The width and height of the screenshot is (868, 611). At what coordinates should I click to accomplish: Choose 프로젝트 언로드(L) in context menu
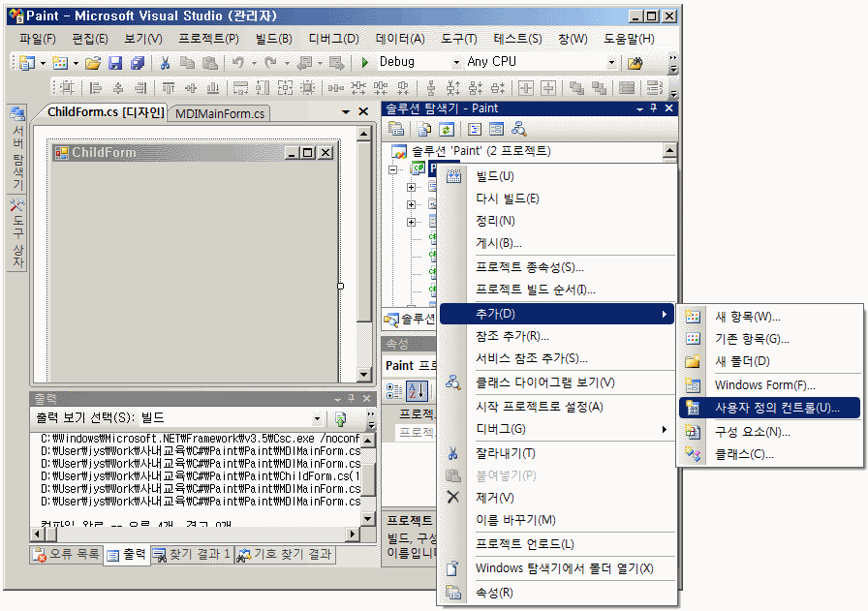click(x=557, y=544)
